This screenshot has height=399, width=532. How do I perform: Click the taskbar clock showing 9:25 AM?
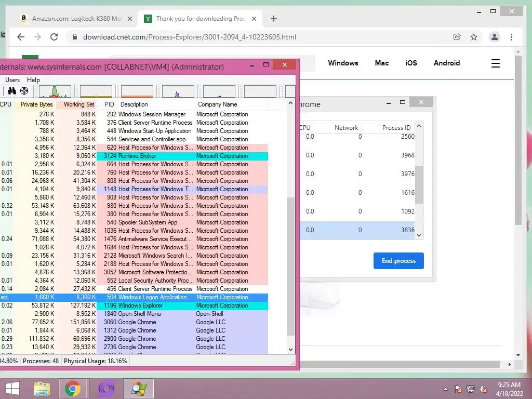pos(509,389)
